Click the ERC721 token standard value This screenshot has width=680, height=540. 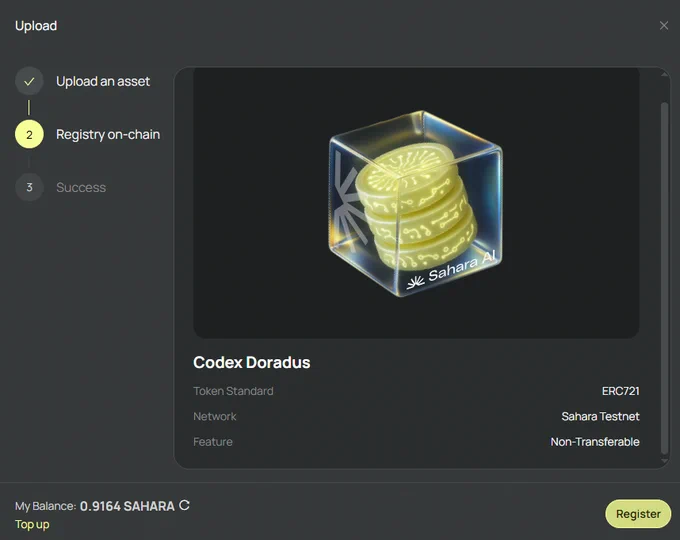pos(621,391)
